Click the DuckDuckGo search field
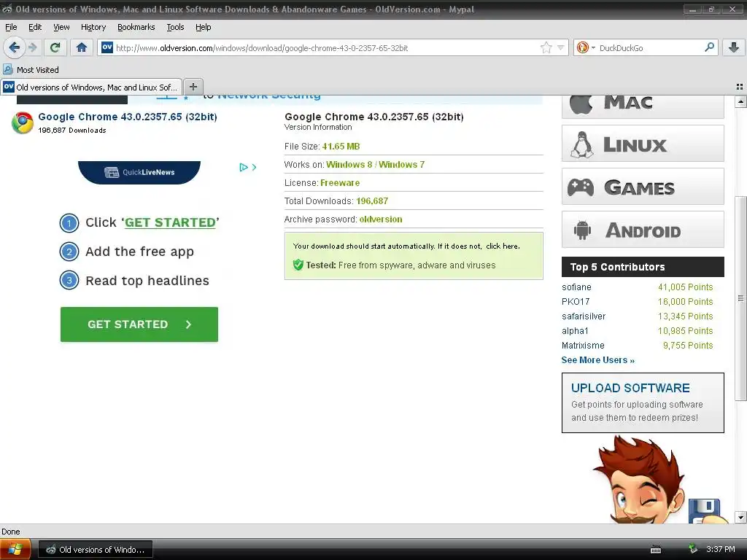This screenshot has height=560, width=747. [650, 47]
